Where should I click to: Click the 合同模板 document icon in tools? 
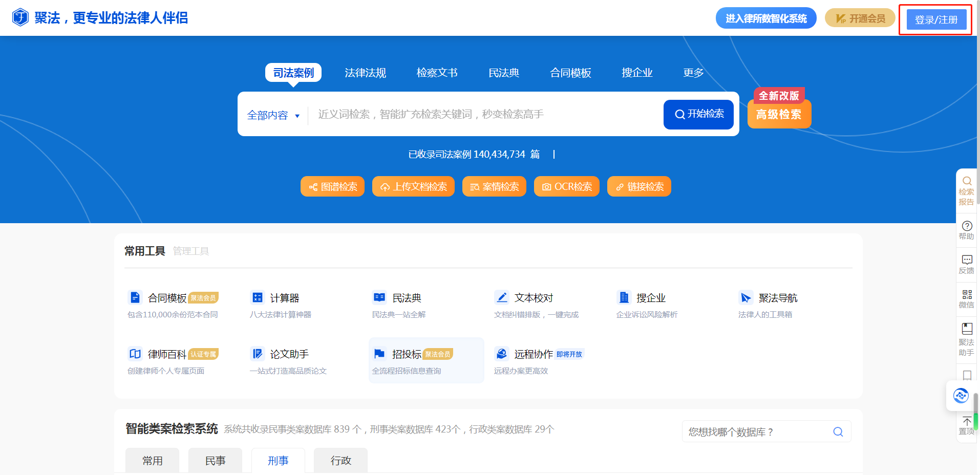click(135, 297)
